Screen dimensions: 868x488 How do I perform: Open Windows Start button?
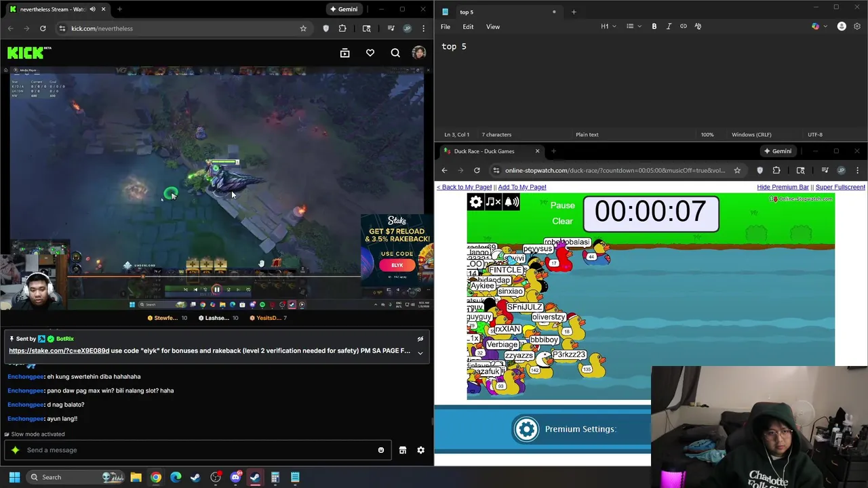(14, 477)
